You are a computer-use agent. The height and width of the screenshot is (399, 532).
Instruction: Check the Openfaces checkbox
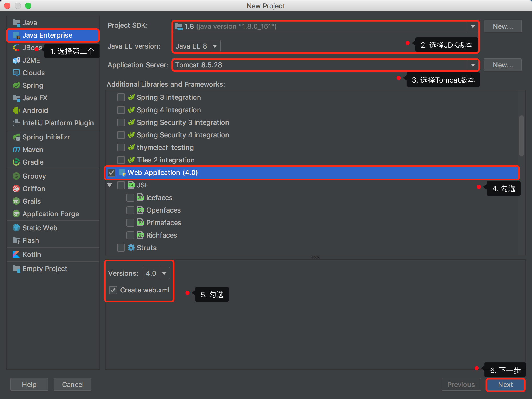pos(130,210)
